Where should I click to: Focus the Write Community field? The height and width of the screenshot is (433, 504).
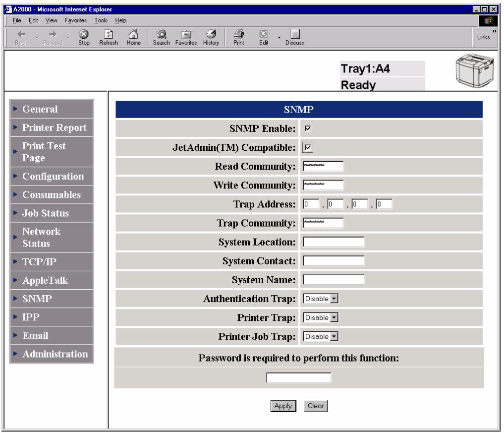323,186
